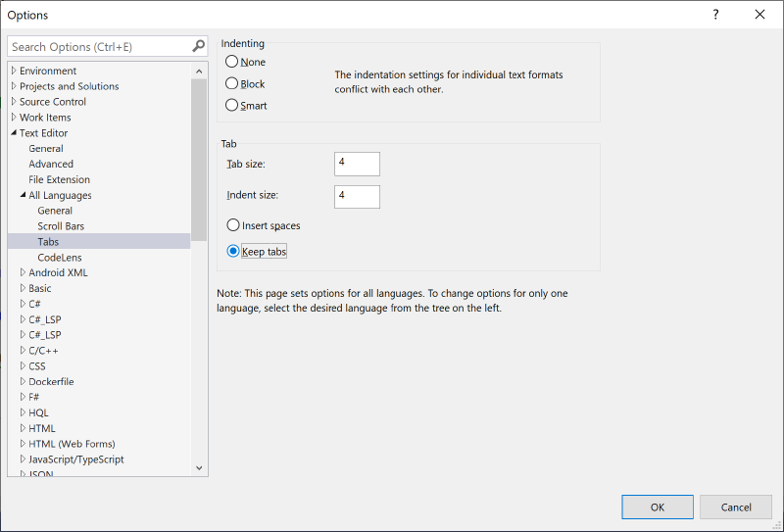Click the Source Control tree label
Viewport: 784px width, 532px height.
(53, 102)
